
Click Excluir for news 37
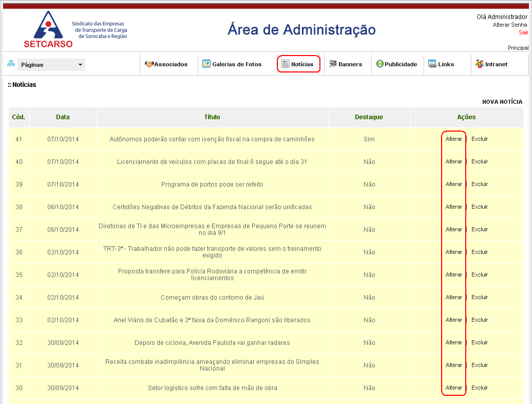tap(480, 230)
